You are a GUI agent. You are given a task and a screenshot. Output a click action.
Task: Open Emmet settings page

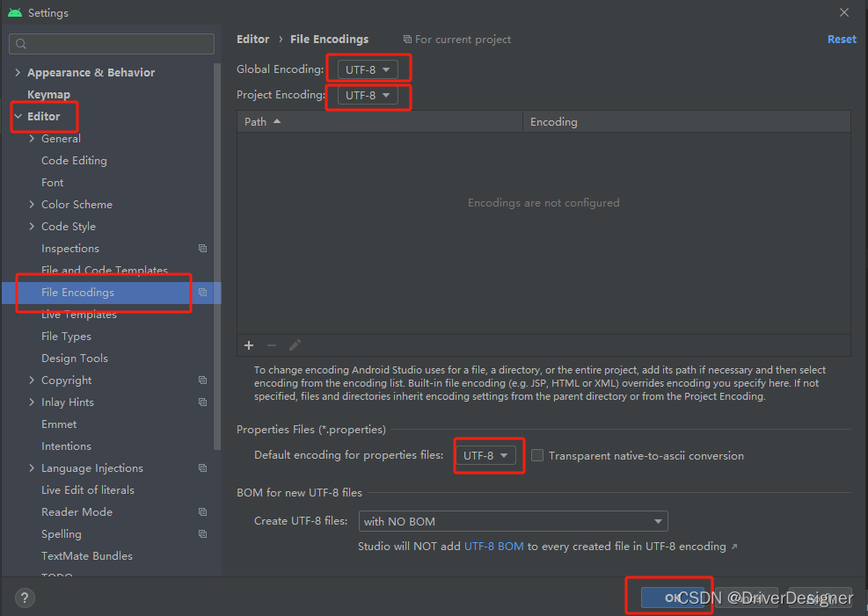pos(59,424)
